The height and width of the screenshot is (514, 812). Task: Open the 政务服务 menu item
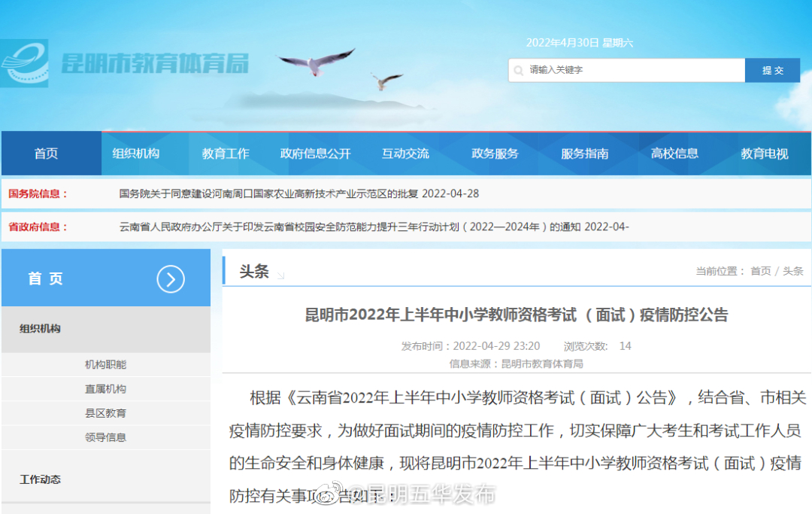494,153
